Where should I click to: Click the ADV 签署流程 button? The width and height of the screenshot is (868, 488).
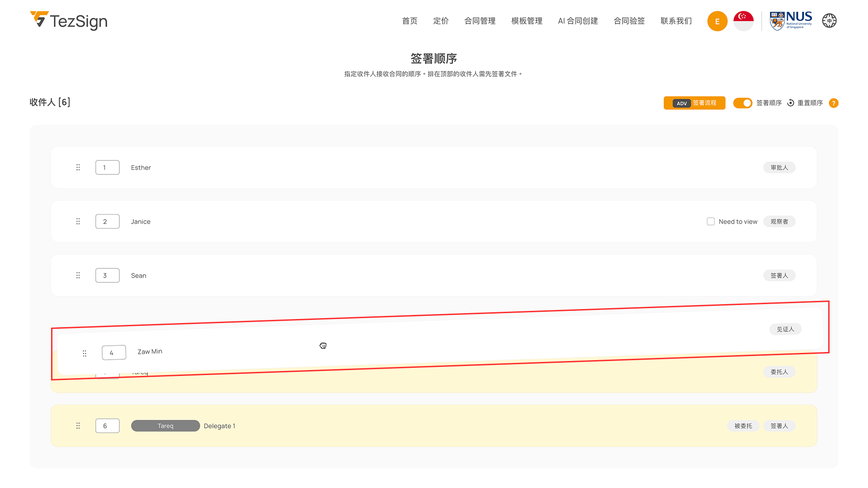pos(694,103)
